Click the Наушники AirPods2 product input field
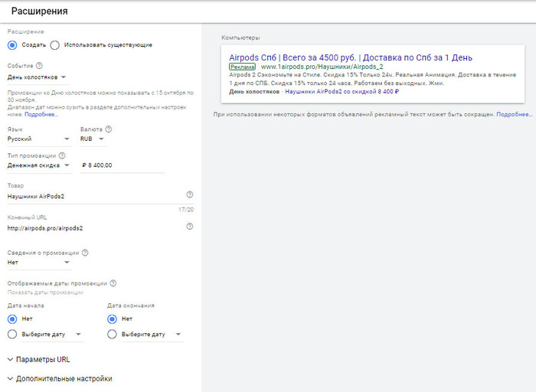This screenshot has width=536, height=392. click(x=92, y=196)
